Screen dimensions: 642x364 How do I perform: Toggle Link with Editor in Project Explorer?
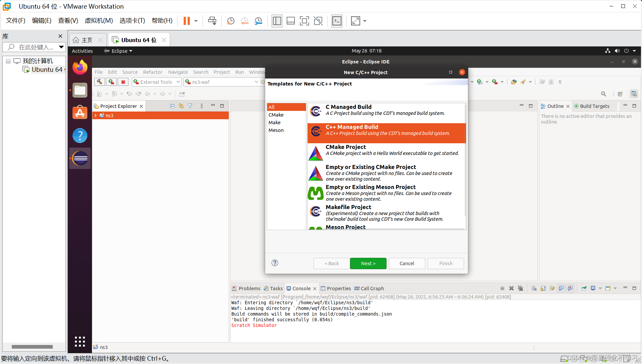click(x=181, y=106)
